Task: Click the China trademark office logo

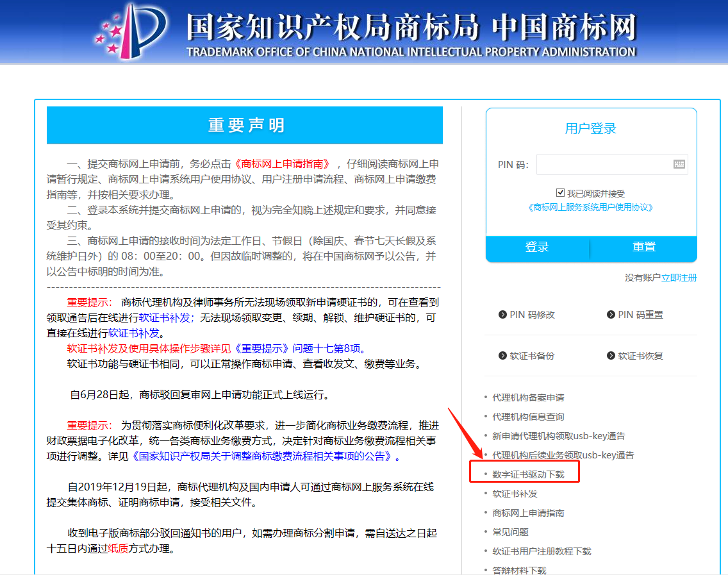Action: click(x=131, y=31)
